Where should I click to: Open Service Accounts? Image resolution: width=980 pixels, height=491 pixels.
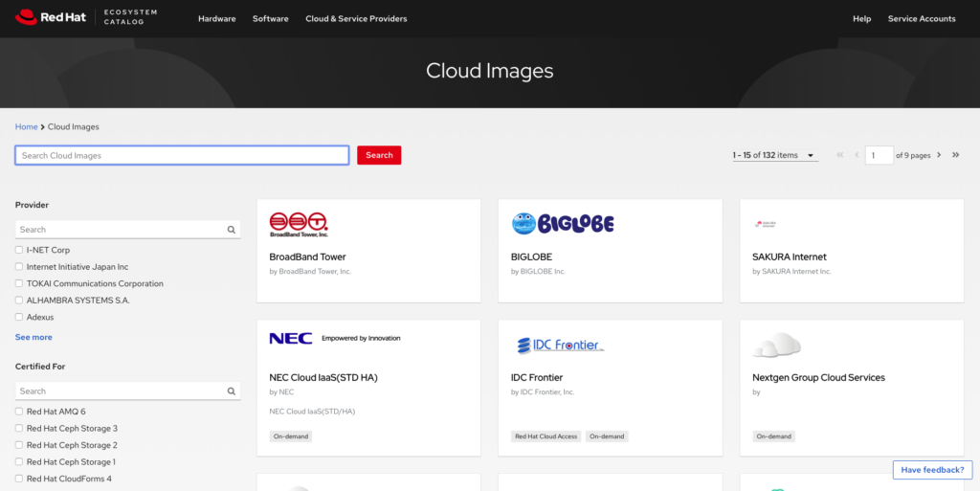coord(922,19)
